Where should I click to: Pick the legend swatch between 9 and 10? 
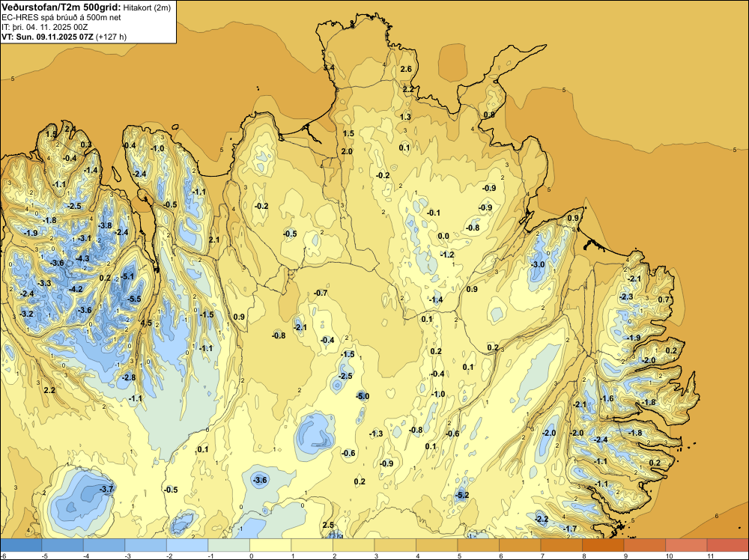point(644,545)
